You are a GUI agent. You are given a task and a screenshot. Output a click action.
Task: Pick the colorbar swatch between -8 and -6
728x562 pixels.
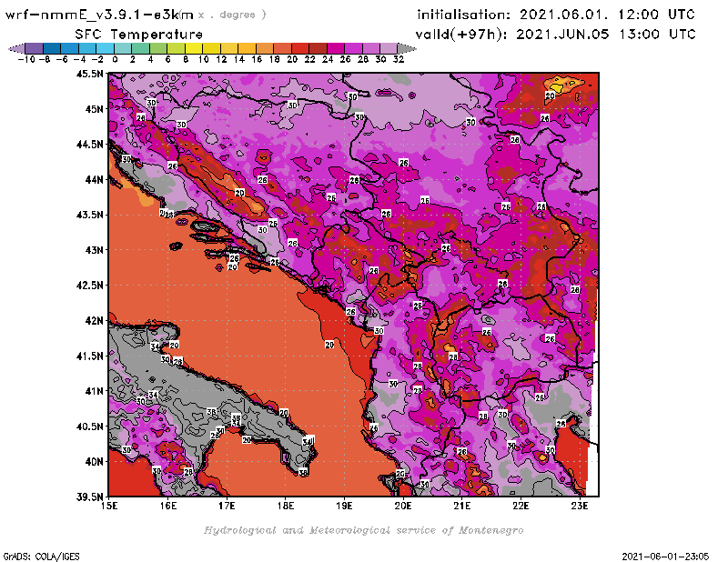coord(52,48)
